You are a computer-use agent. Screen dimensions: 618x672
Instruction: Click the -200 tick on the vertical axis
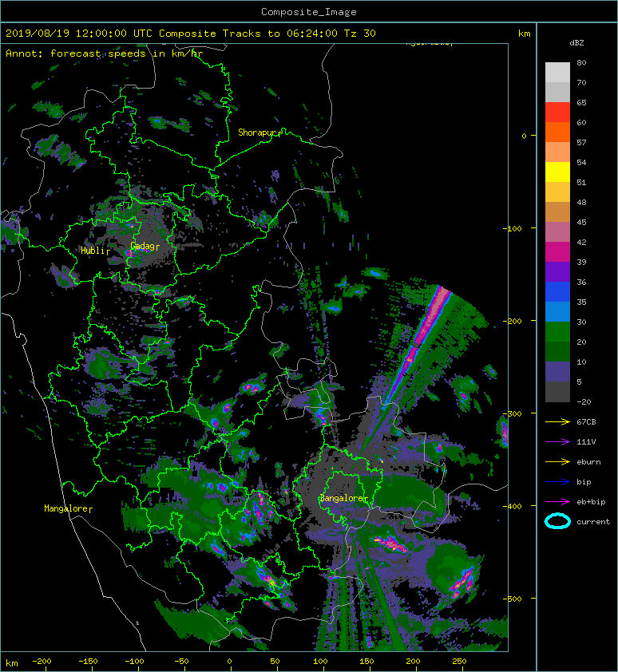(512, 321)
